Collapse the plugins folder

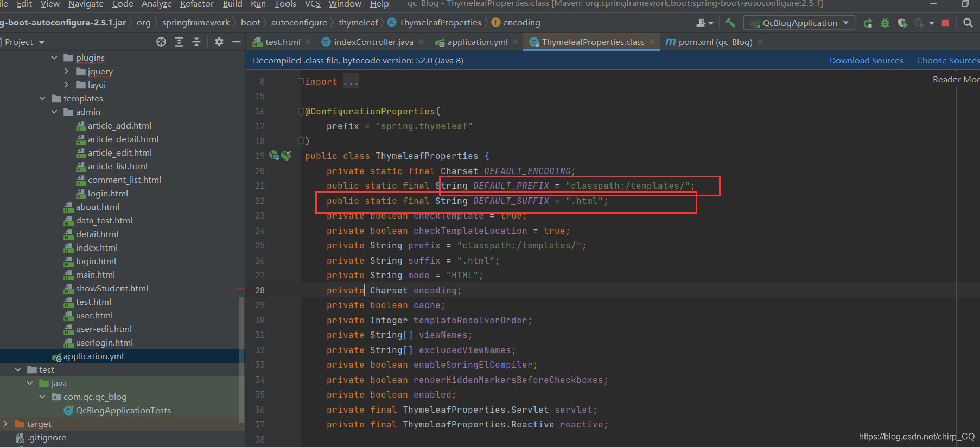54,58
